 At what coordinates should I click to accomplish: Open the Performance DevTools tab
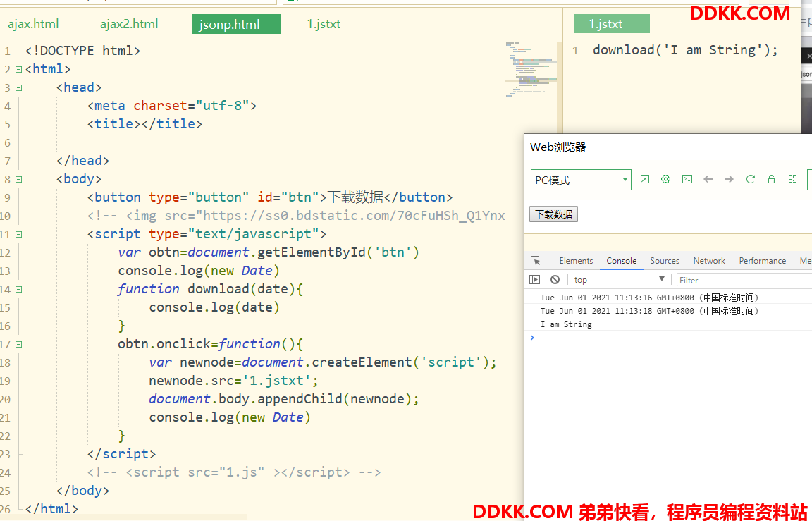762,261
